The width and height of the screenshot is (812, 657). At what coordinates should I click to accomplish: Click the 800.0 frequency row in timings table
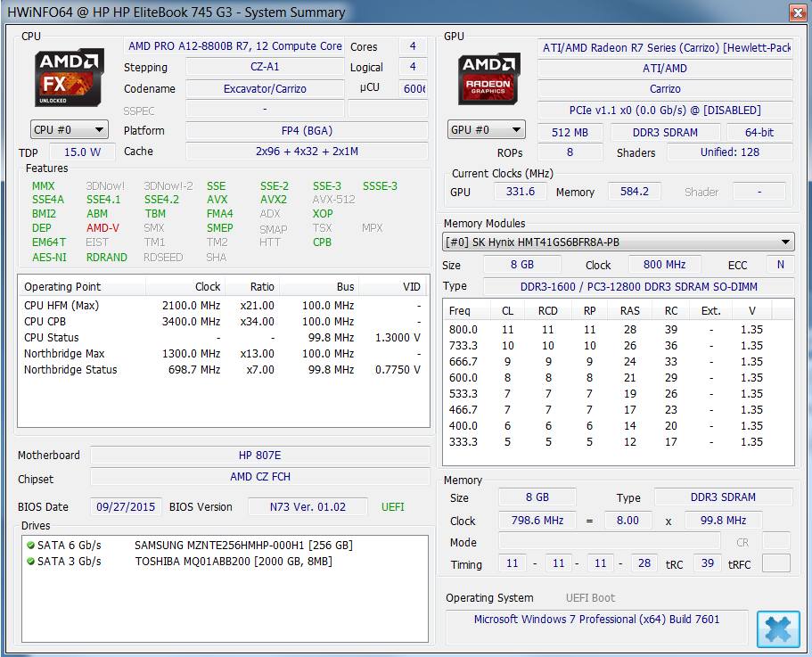[619, 329]
